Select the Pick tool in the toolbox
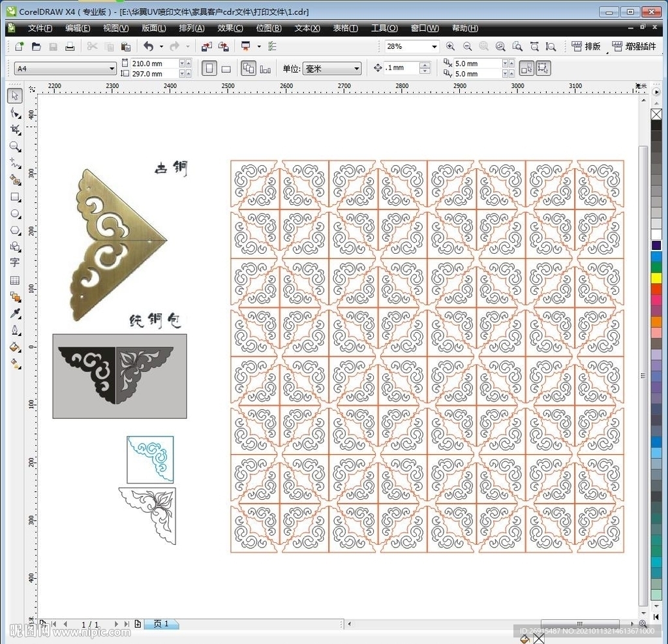Viewport: 668px width, 644px height. coord(15,97)
